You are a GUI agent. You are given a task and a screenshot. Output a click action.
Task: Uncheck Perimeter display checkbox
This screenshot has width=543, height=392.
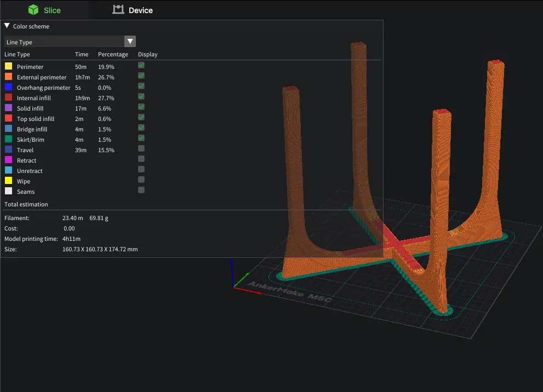coord(141,65)
